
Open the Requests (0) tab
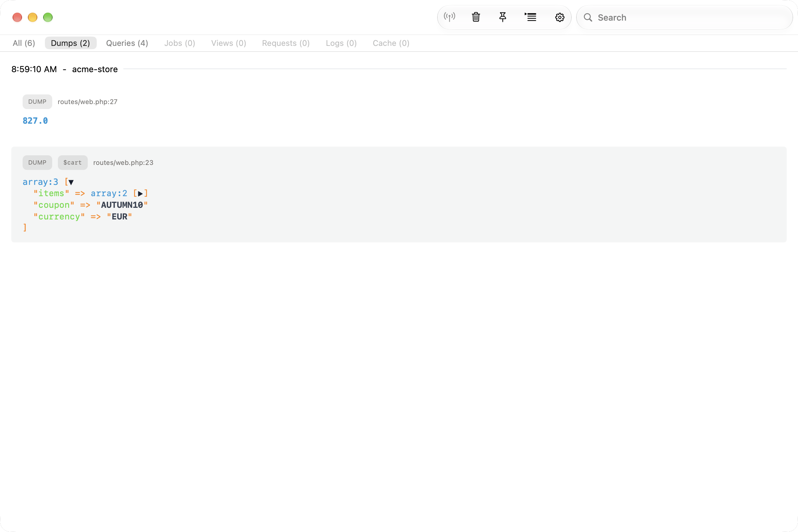[286, 43]
